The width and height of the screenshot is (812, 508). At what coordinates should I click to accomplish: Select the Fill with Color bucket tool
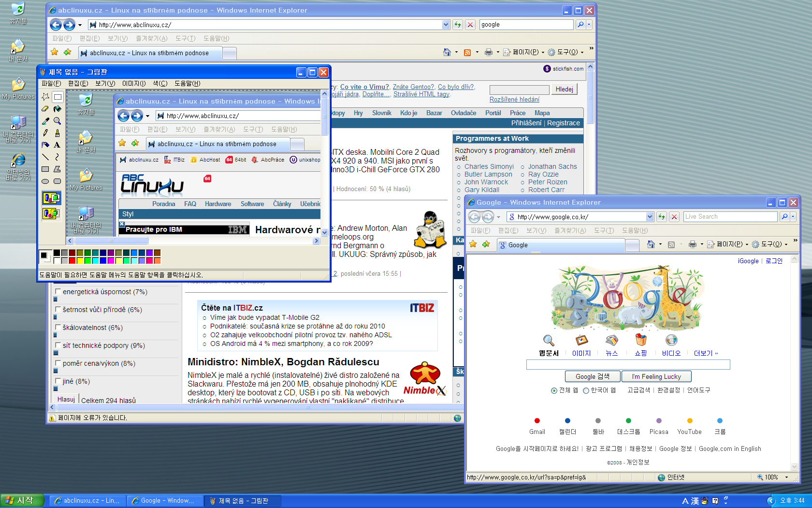57,109
